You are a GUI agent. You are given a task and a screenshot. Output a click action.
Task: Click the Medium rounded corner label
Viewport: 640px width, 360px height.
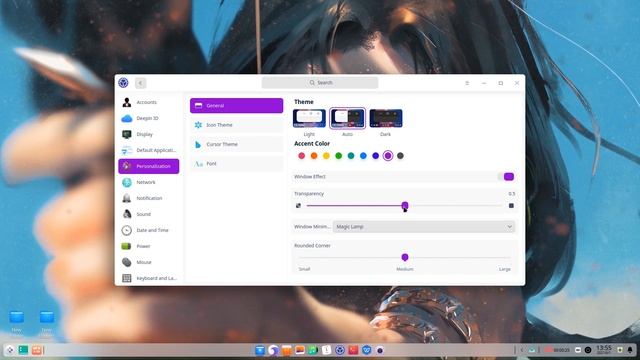click(404, 269)
